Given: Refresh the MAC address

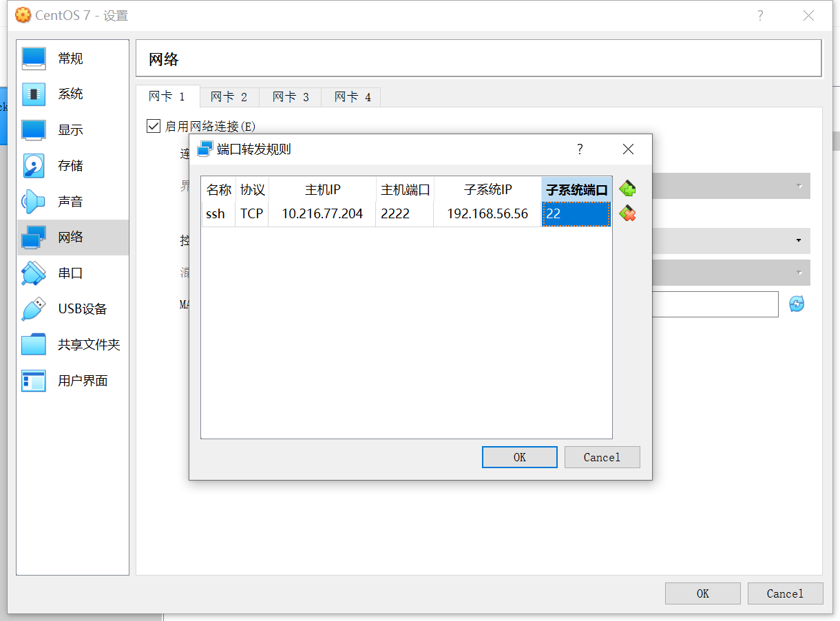Looking at the screenshot, I should coord(797,304).
